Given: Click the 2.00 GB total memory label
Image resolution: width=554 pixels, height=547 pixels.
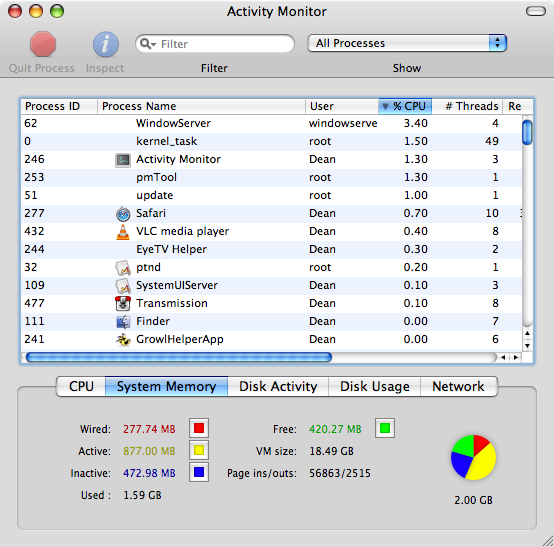Looking at the screenshot, I should (x=473, y=500).
